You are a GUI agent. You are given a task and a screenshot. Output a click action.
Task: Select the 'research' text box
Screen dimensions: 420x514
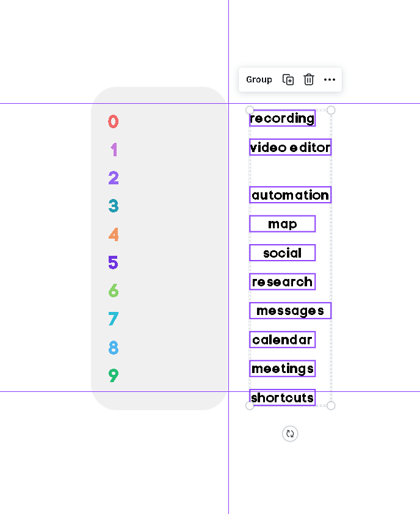coord(282,281)
